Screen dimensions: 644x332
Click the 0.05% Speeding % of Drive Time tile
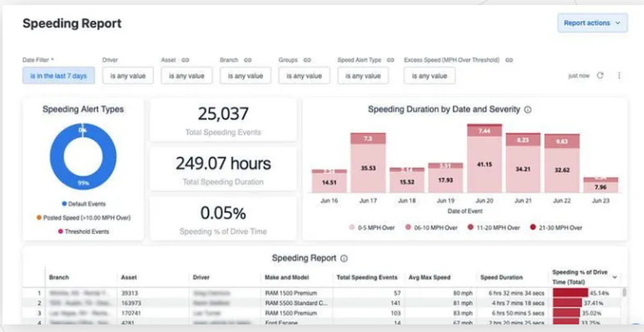tap(223, 218)
